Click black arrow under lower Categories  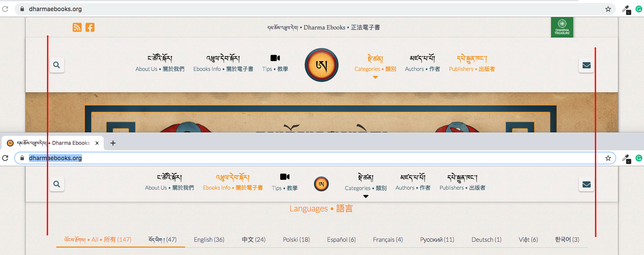point(366,196)
